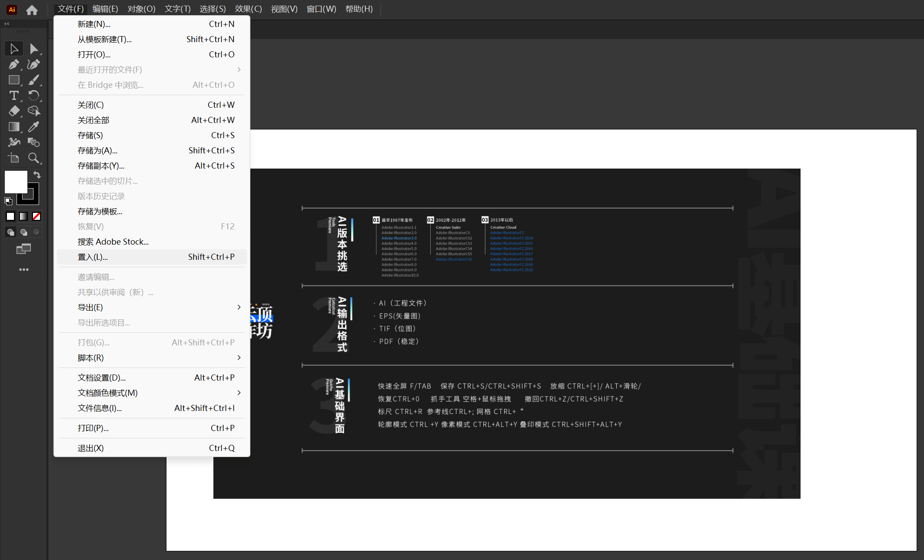Open the 对象(O) menu
The width and height of the screenshot is (924, 560).
[x=141, y=9]
